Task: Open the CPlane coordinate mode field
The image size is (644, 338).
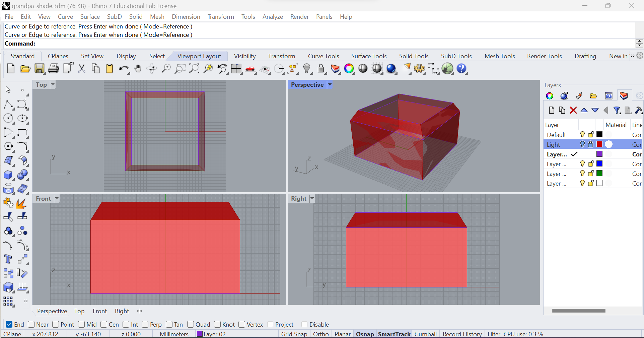Action: click(12, 334)
